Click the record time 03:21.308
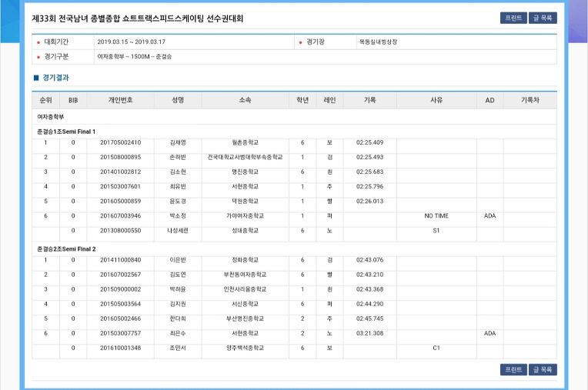Image resolution: width=588 pixels, height=390 pixels. click(x=369, y=333)
